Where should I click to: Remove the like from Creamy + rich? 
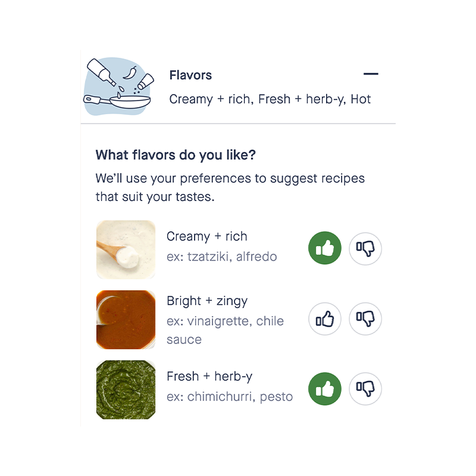(x=325, y=249)
